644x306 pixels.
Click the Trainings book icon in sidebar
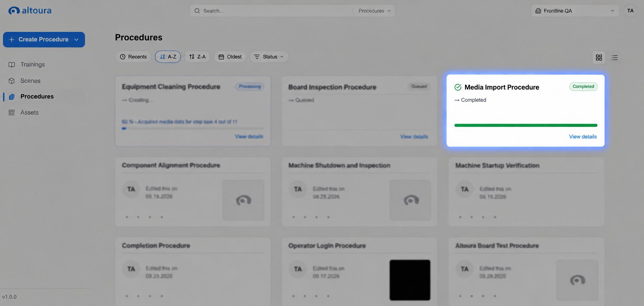[12, 64]
